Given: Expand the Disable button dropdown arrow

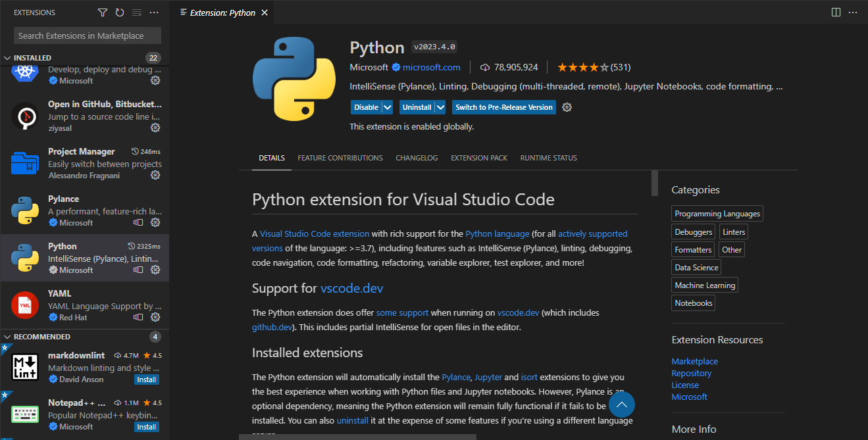Looking at the screenshot, I should (x=388, y=107).
